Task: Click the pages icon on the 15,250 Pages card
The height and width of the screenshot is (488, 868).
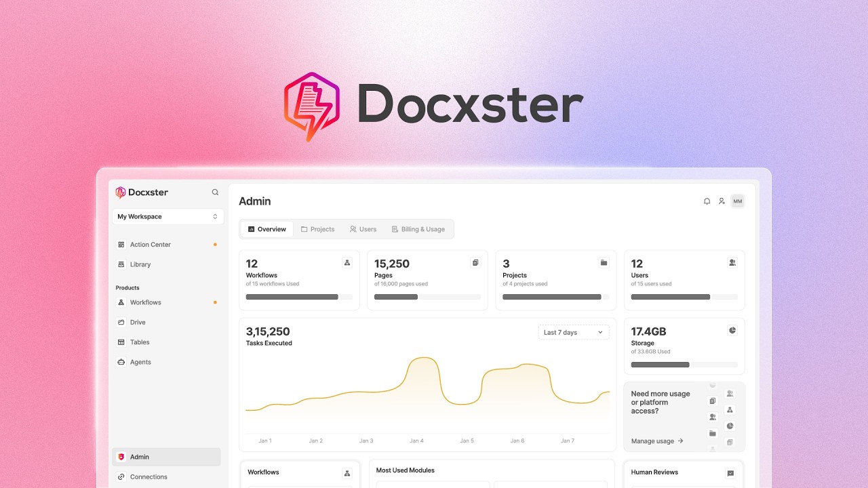Action: pyautogui.click(x=475, y=262)
